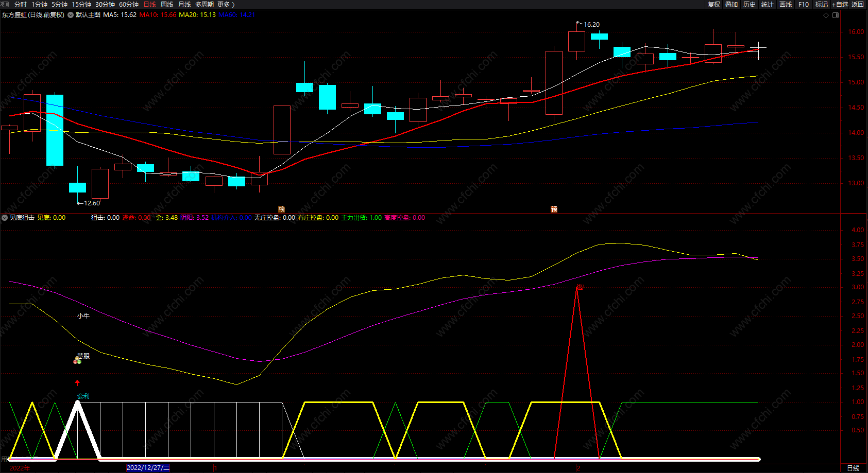868x473 pixels.
Task: Select the 日线 daily chart tab
Action: pyautogui.click(x=149, y=4)
